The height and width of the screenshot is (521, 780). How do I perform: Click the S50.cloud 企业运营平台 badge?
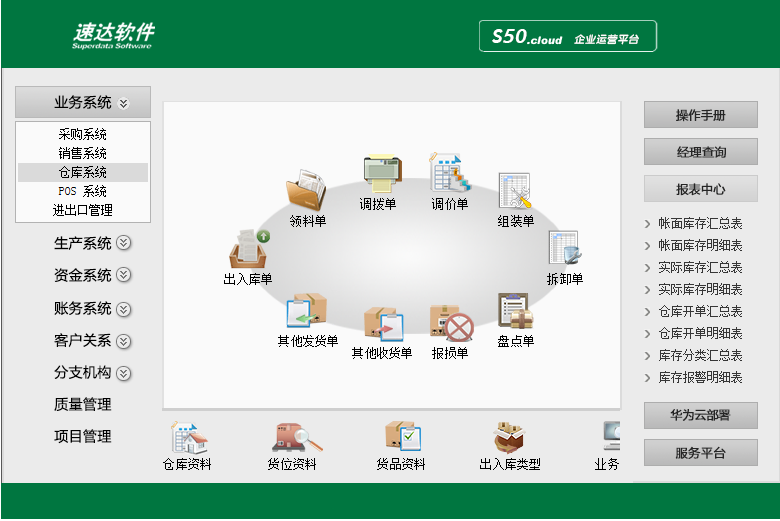coord(568,36)
